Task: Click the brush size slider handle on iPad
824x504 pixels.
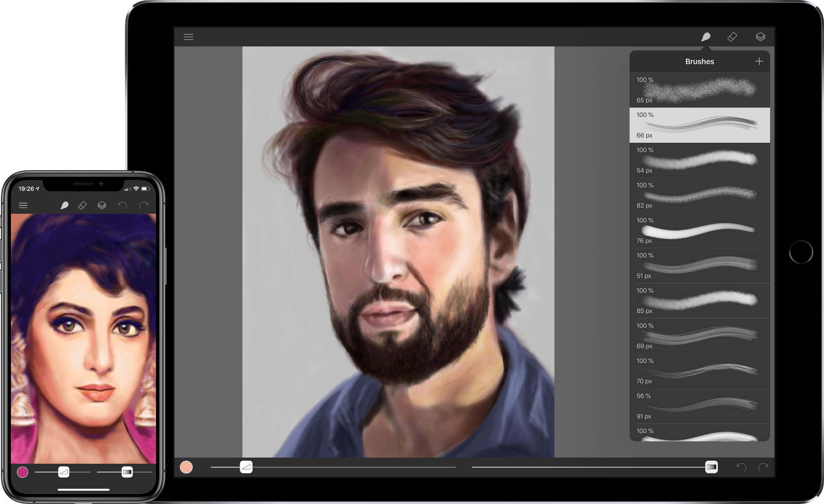Action: coord(246,467)
